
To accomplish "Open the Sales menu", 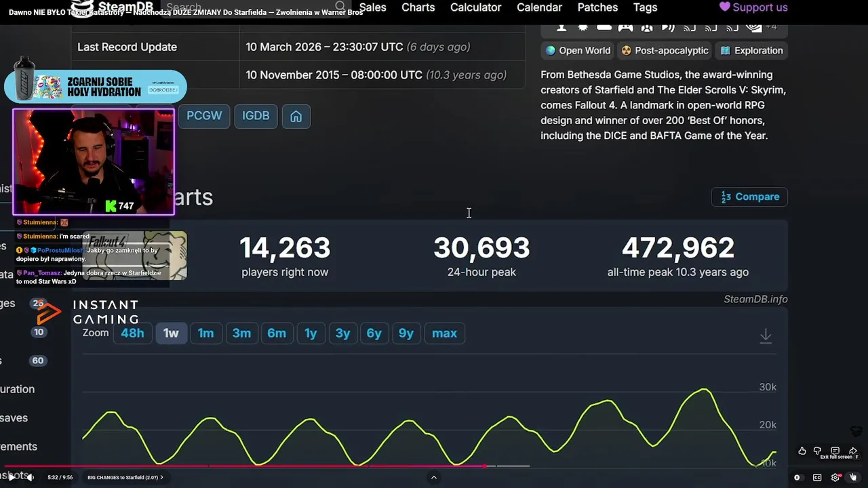I will (x=373, y=7).
